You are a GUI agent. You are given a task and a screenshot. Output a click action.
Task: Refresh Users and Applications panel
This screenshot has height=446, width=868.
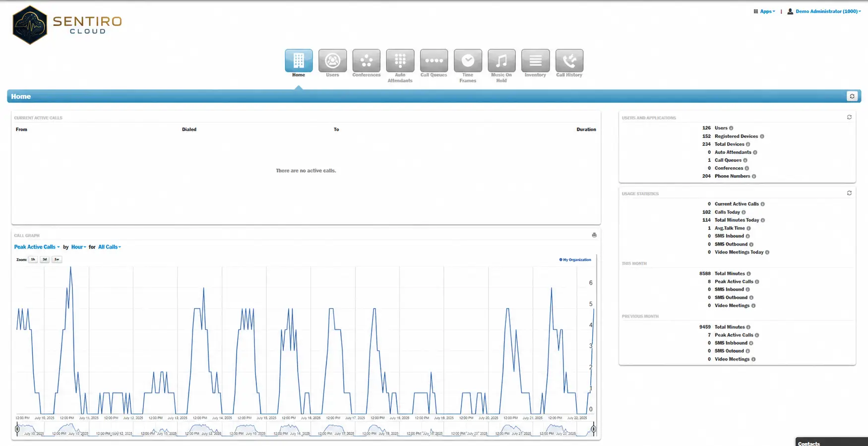(849, 117)
